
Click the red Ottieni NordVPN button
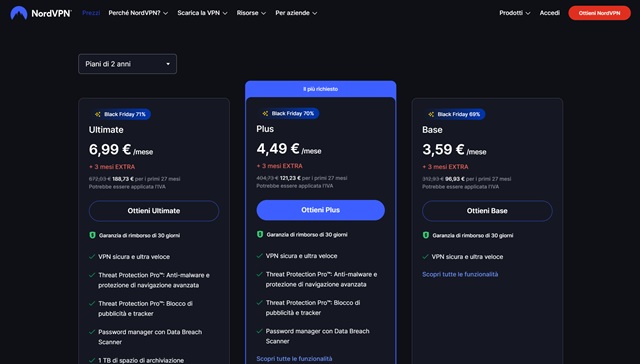tap(599, 13)
